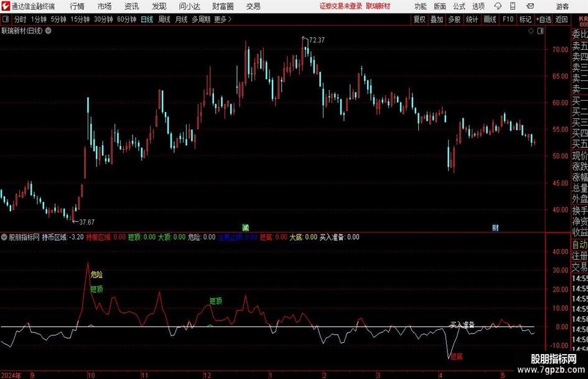588x379 pixels.
Task: Click the 通达信 red logo icon
Action: [x=5, y=6]
